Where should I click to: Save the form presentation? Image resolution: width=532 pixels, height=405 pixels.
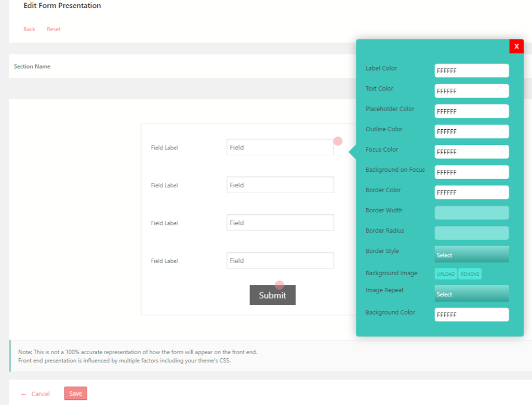point(75,393)
